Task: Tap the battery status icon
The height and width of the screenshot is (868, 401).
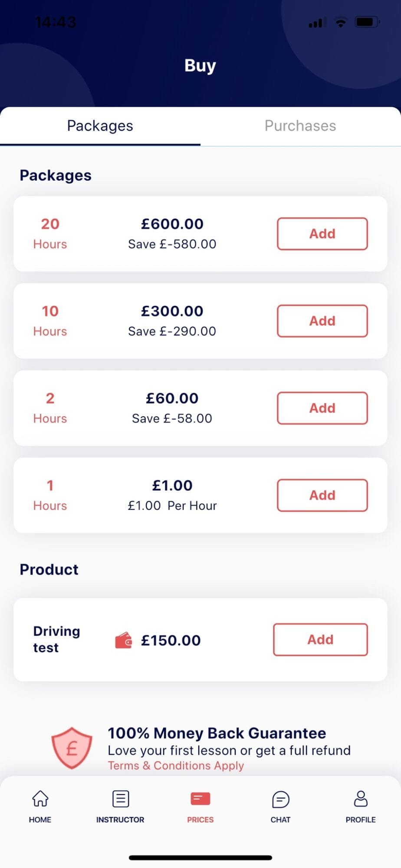Action: click(367, 22)
